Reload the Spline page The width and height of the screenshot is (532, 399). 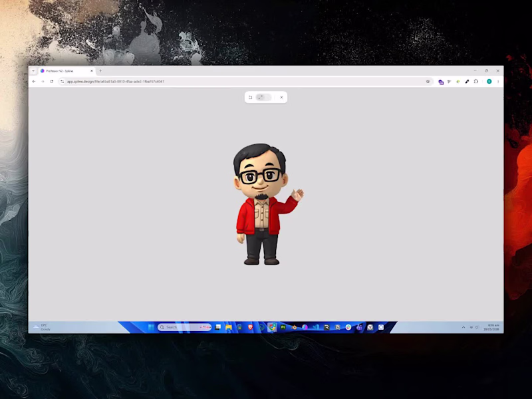(52, 81)
